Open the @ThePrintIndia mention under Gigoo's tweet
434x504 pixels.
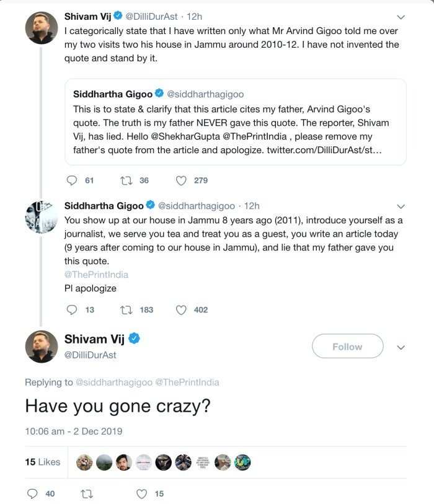(96, 274)
